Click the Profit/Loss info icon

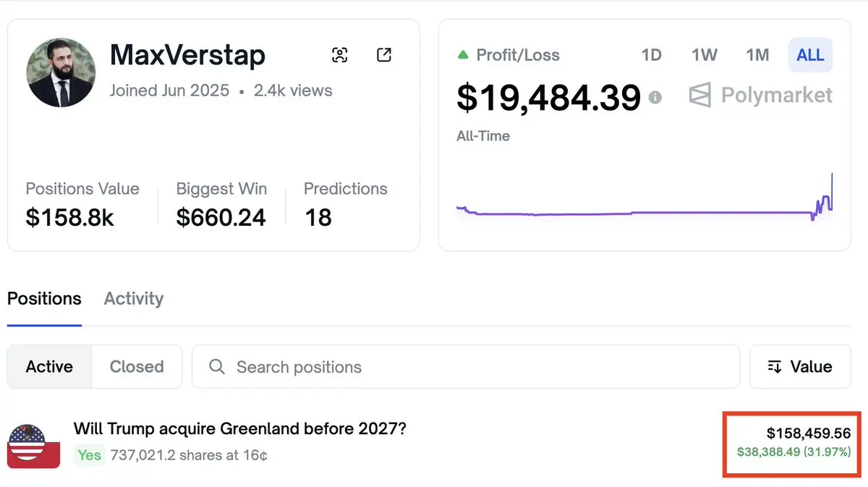click(x=655, y=97)
